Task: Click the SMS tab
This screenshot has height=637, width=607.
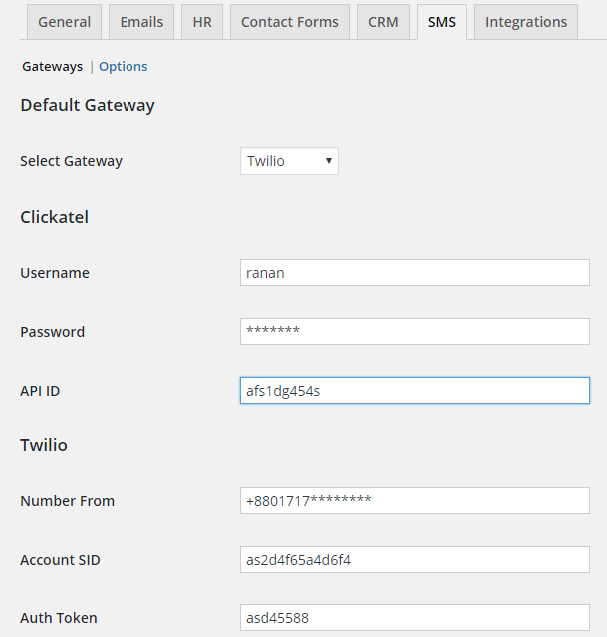Action: point(442,22)
